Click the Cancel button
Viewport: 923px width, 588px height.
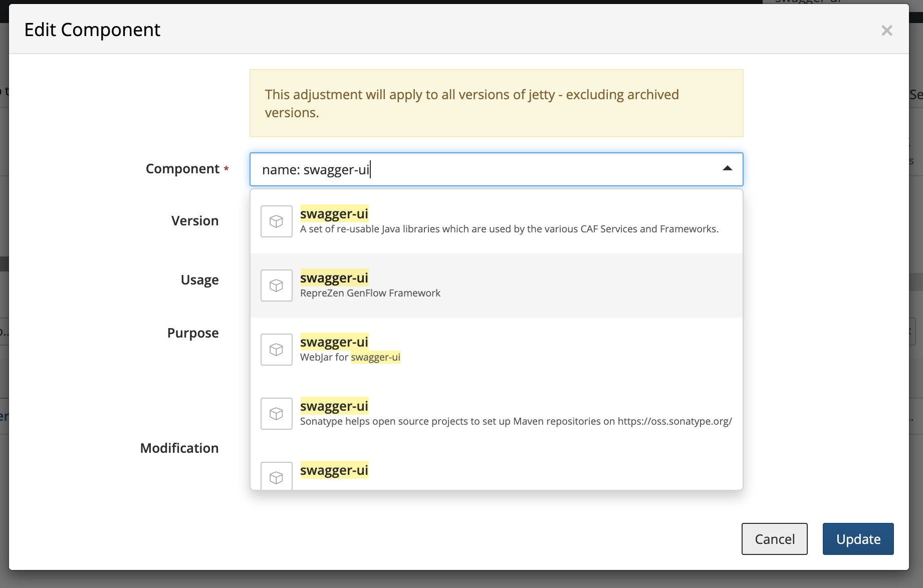point(774,538)
